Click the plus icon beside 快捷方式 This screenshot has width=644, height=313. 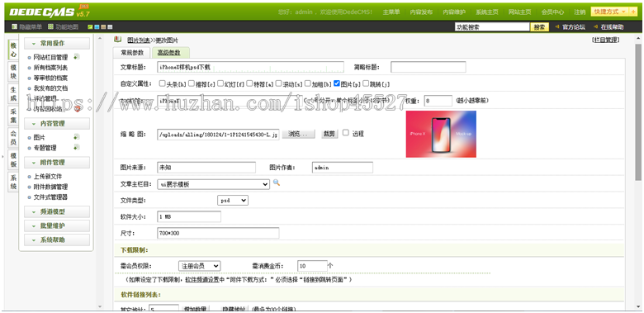point(633,12)
